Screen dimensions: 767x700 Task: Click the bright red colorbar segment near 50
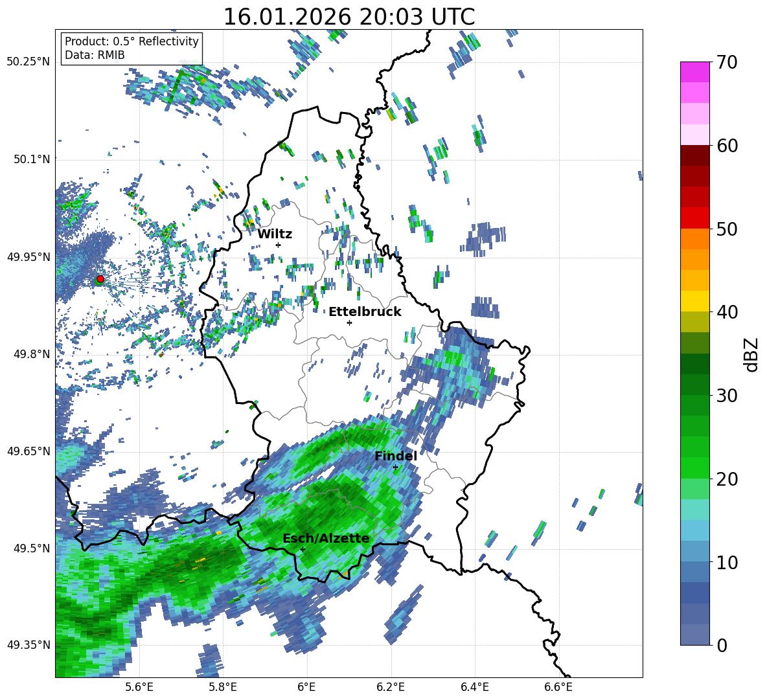(694, 218)
